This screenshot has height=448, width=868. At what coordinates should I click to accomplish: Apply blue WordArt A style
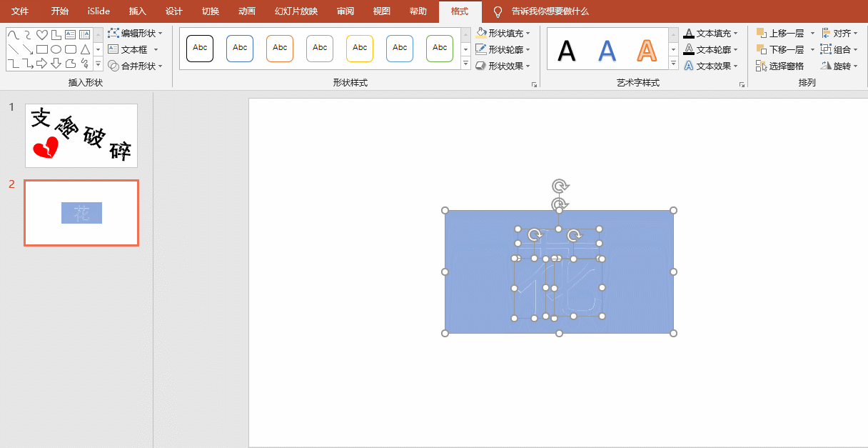point(607,50)
